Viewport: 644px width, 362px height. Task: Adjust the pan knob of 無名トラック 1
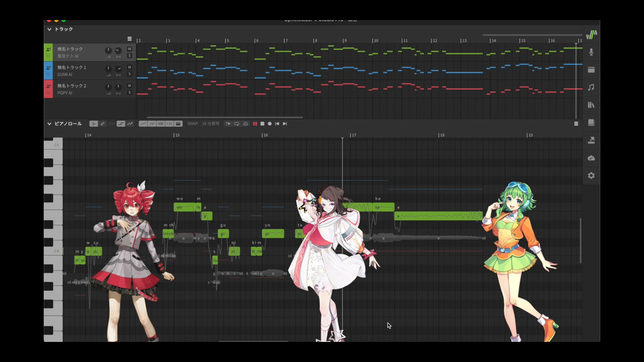pyautogui.click(x=118, y=69)
